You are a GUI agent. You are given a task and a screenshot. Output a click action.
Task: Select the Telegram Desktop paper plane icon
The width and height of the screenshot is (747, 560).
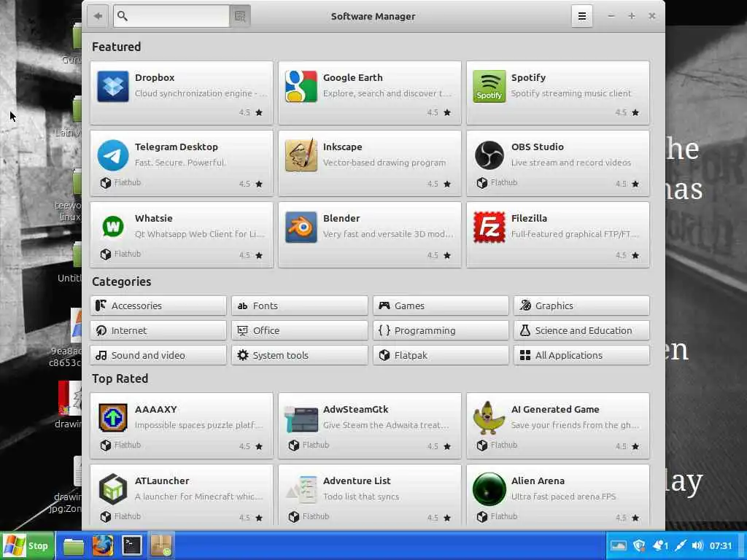click(113, 155)
